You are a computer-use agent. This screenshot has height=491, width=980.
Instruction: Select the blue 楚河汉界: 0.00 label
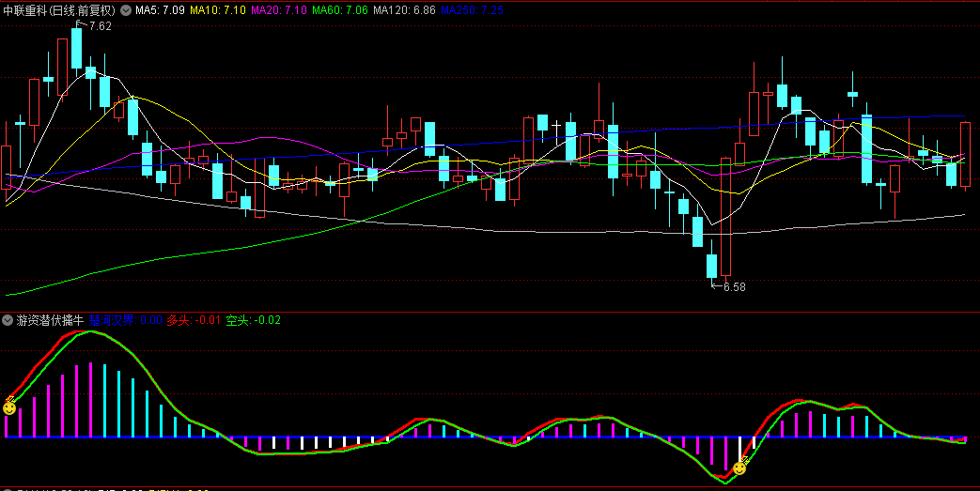click(x=126, y=320)
